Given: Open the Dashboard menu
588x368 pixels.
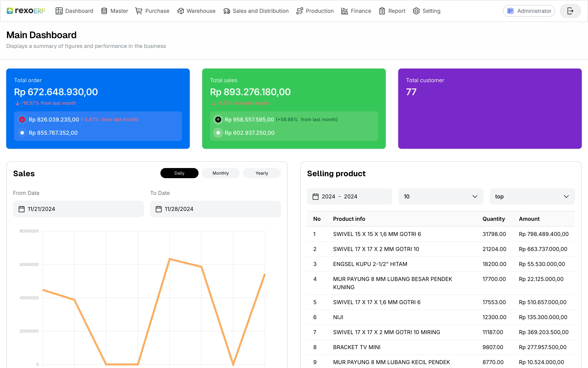Looking at the screenshot, I should [x=74, y=11].
